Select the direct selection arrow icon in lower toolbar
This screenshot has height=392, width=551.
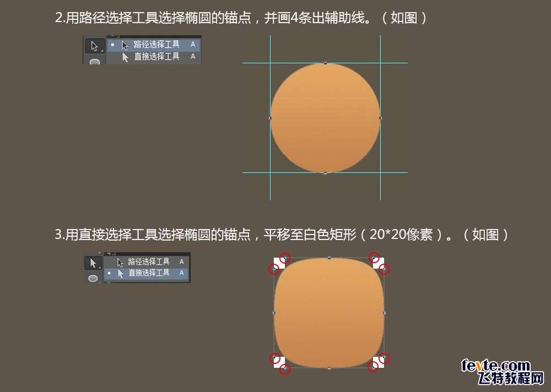pyautogui.click(x=93, y=263)
